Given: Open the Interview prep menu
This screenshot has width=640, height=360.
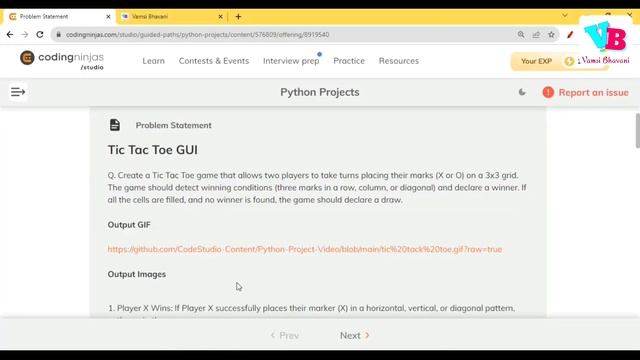Looking at the screenshot, I should pos(291,61).
